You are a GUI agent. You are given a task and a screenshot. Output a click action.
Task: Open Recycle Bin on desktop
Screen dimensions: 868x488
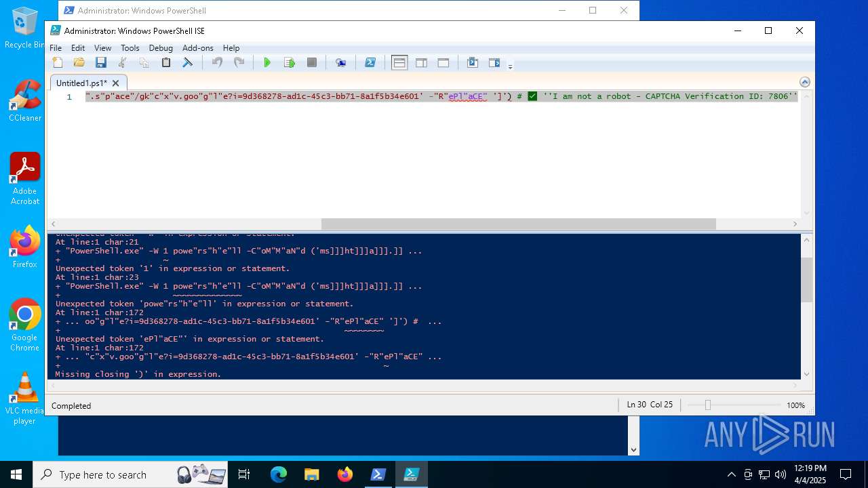click(25, 28)
